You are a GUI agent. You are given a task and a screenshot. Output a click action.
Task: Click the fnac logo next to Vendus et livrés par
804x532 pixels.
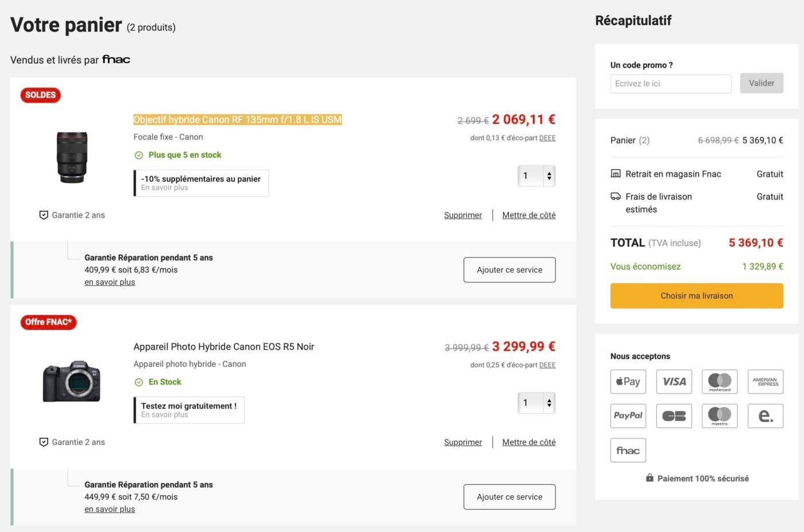pyautogui.click(x=116, y=60)
